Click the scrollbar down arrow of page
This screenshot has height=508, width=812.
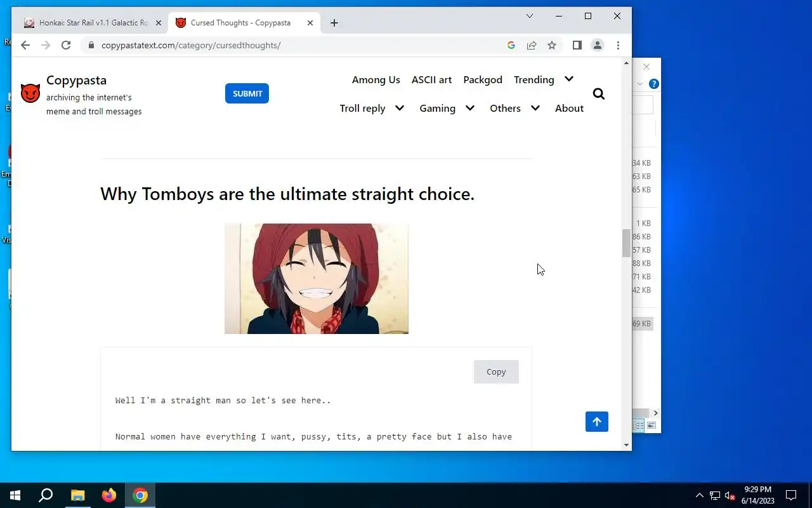pos(627,445)
